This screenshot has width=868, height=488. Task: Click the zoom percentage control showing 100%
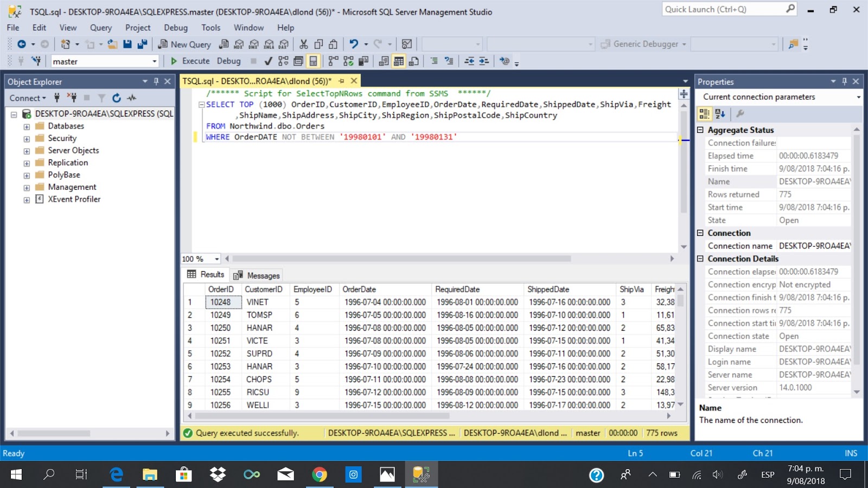200,259
